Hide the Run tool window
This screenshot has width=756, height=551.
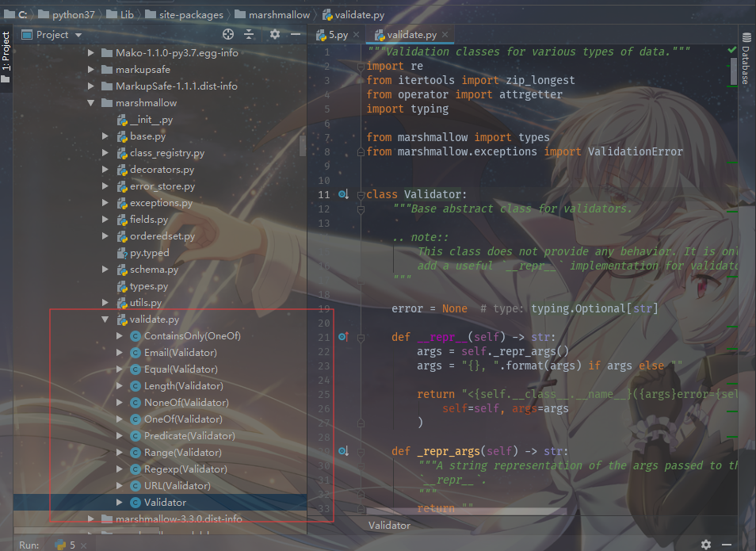tap(727, 544)
